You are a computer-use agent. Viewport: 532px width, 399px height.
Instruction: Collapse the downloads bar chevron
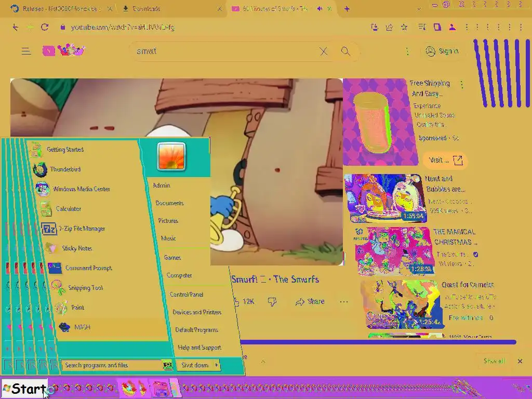click(x=263, y=362)
